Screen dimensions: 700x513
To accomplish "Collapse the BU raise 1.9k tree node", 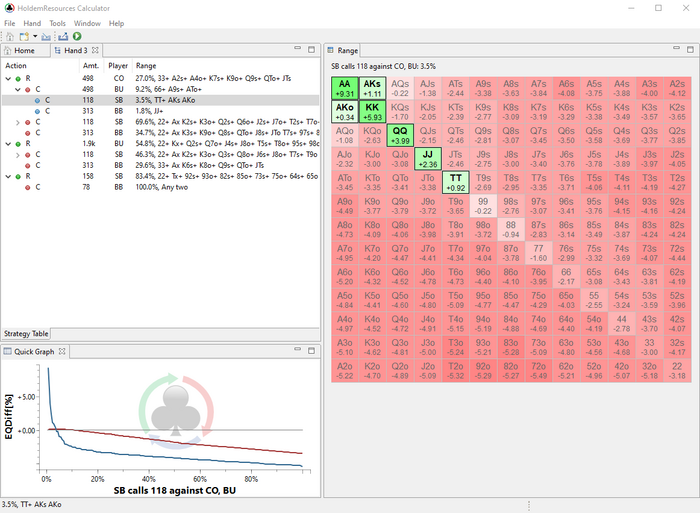I will (x=8, y=144).
